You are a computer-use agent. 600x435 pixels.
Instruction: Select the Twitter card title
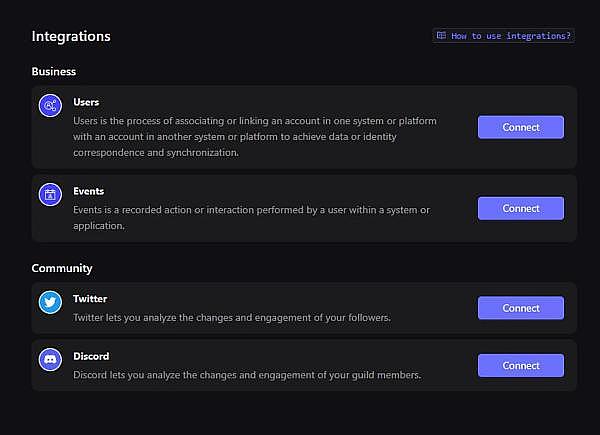(90, 299)
